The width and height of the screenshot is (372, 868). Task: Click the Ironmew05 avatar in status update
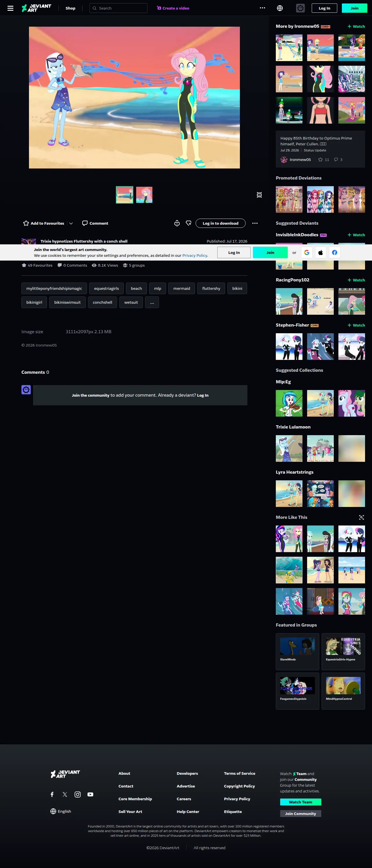(x=284, y=160)
